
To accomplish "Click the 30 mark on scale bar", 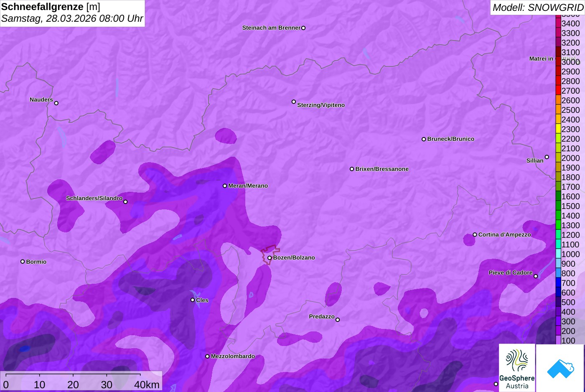I will [107, 384].
